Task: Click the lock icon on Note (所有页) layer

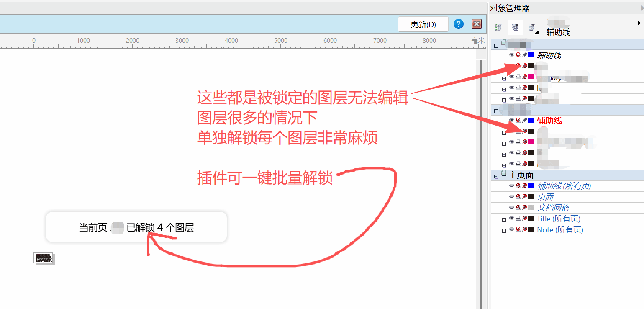Action: click(x=524, y=229)
